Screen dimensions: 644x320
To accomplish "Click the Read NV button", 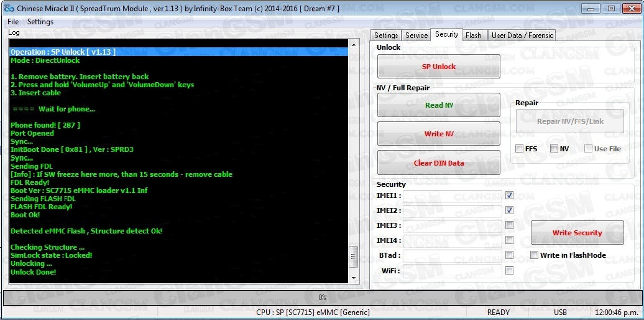I will (439, 105).
